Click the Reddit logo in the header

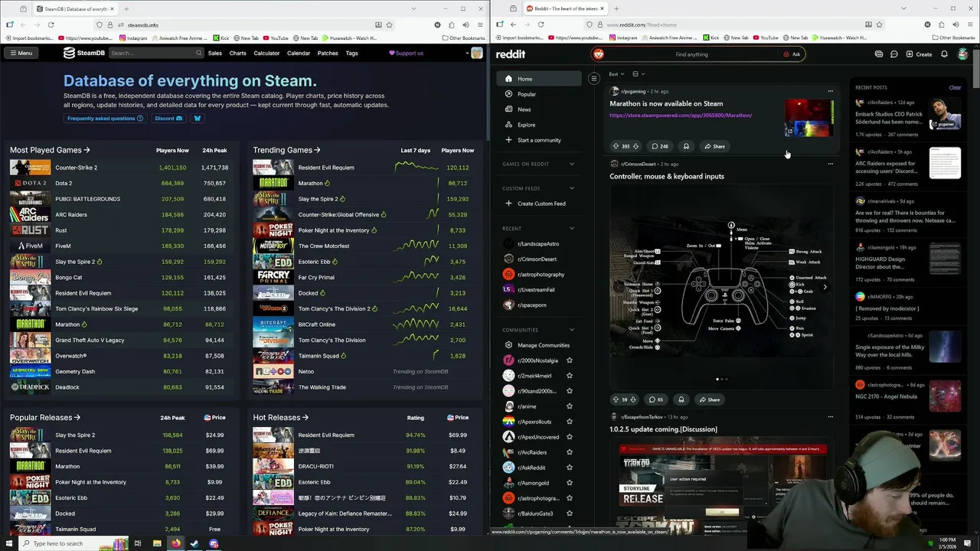pos(511,54)
